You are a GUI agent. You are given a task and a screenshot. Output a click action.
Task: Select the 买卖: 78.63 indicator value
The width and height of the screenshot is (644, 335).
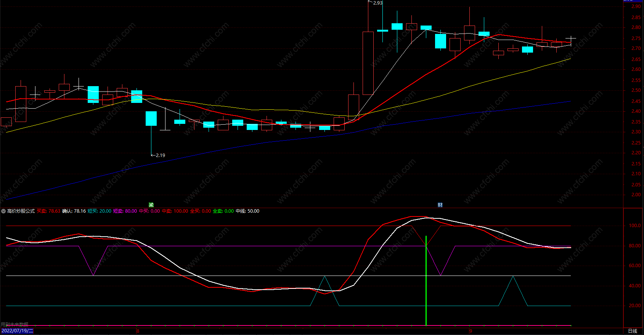(48, 211)
